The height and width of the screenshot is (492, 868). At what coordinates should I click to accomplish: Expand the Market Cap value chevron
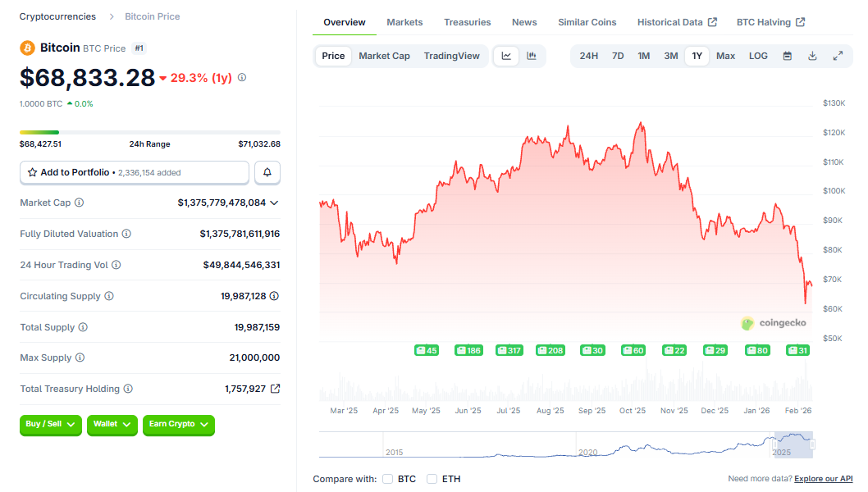274,203
